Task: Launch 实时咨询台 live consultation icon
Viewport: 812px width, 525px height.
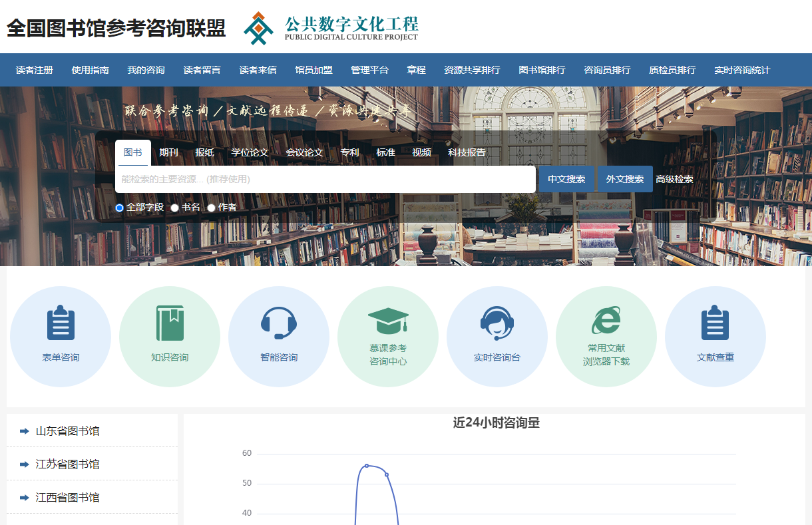Action: (497, 336)
